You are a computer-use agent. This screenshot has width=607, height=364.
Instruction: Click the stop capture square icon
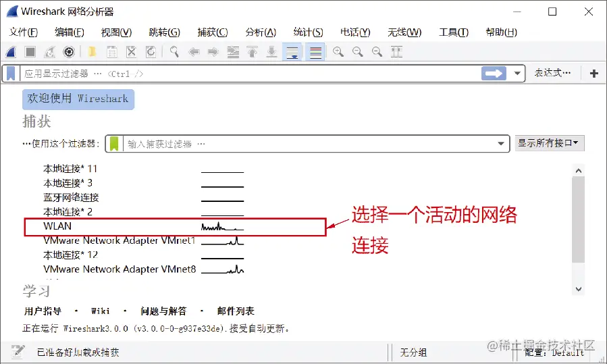coord(30,51)
